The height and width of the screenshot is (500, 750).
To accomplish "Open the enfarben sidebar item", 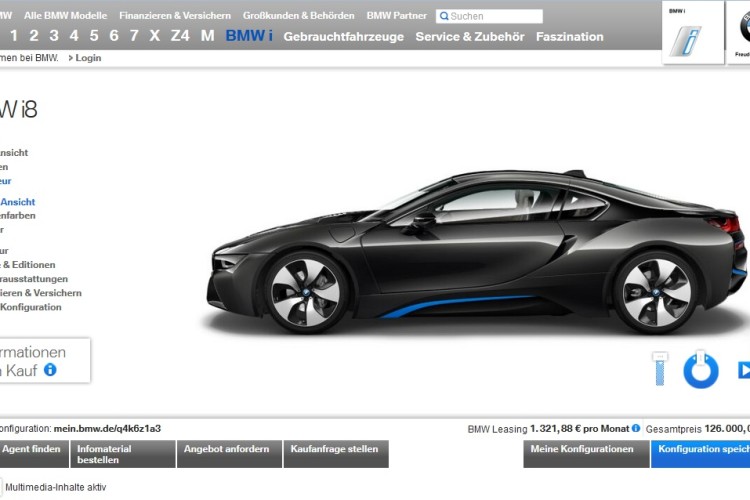I will click(18, 216).
